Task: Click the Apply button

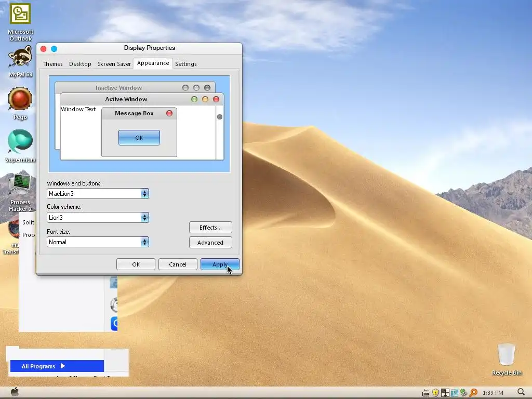Action: (x=220, y=264)
